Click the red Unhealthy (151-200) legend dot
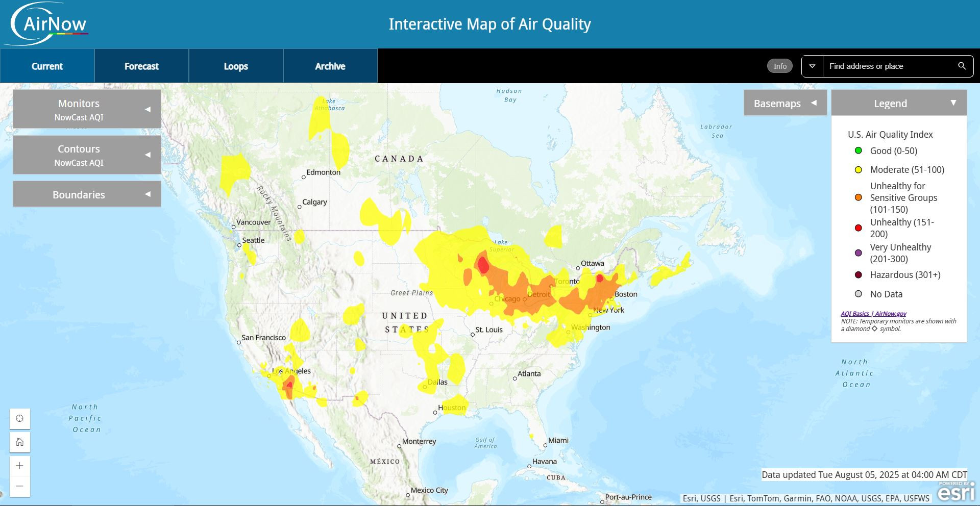980x506 pixels. 859,228
